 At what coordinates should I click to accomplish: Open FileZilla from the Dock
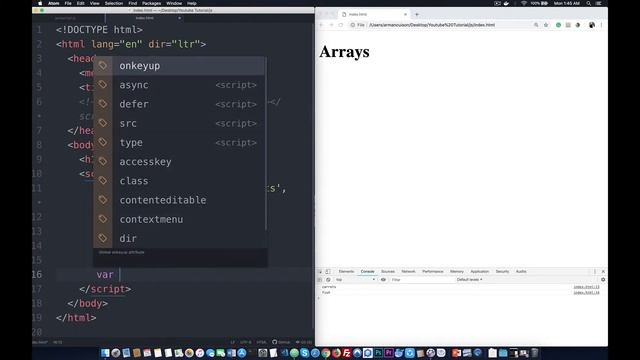coord(347,353)
